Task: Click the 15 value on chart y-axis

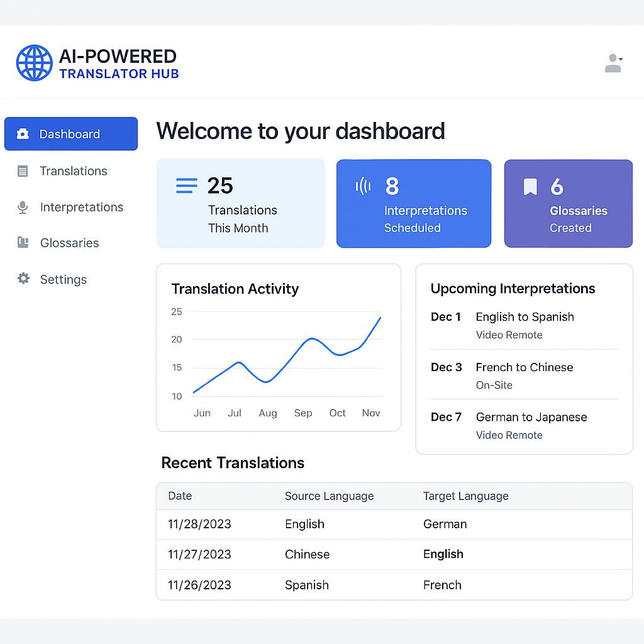Action: [177, 367]
